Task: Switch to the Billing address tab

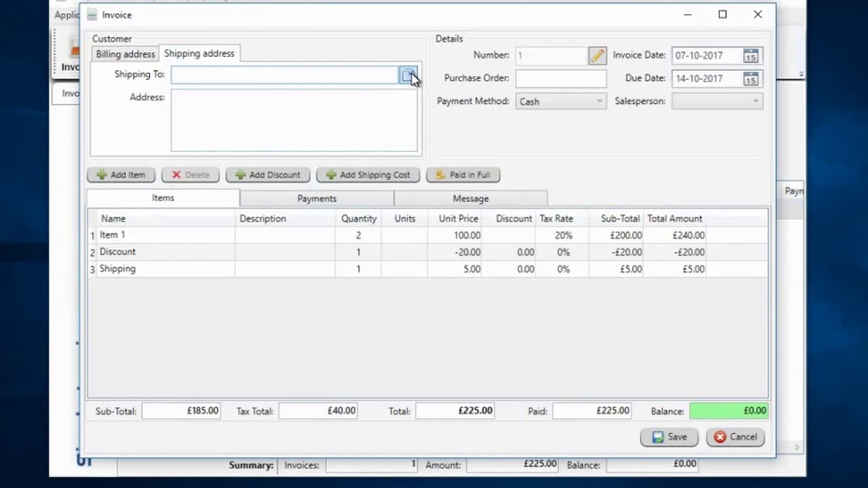Action: coord(125,54)
